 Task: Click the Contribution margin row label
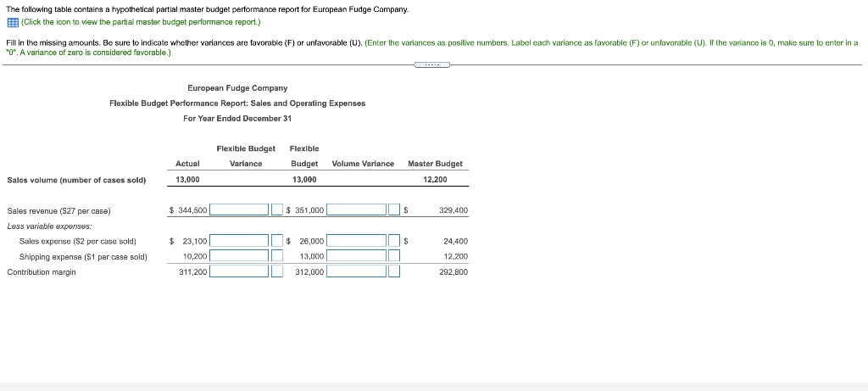pyautogui.click(x=42, y=272)
